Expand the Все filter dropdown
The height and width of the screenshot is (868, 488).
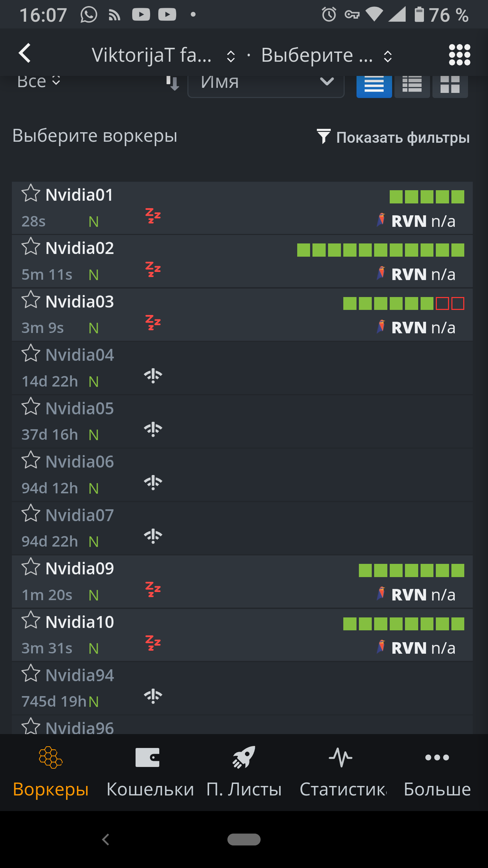tap(39, 82)
